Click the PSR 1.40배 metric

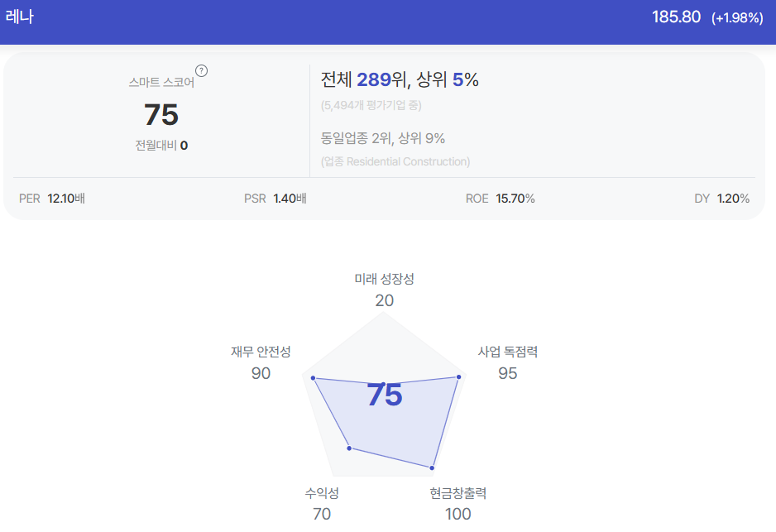click(275, 199)
